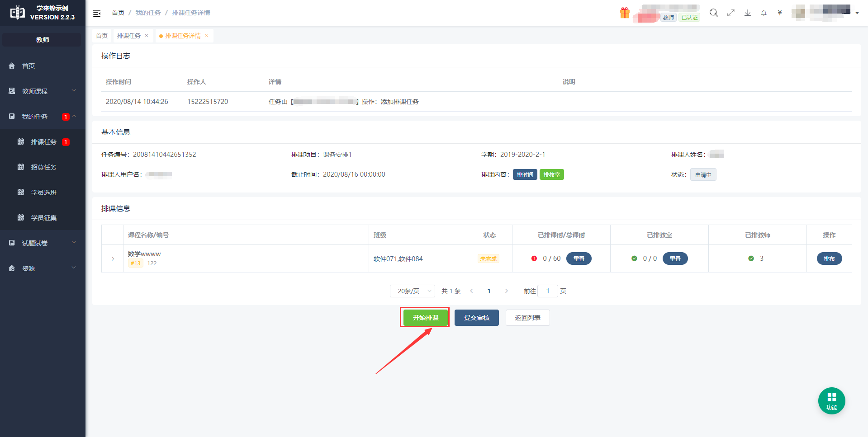The height and width of the screenshot is (437, 868).
Task: Open the 20条/页 page size dropdown
Action: point(412,291)
